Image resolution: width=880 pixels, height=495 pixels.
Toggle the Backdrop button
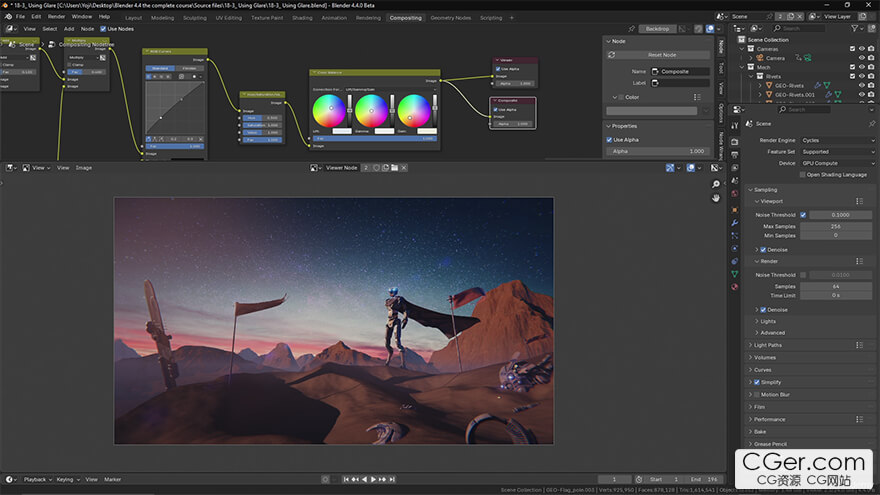[657, 29]
